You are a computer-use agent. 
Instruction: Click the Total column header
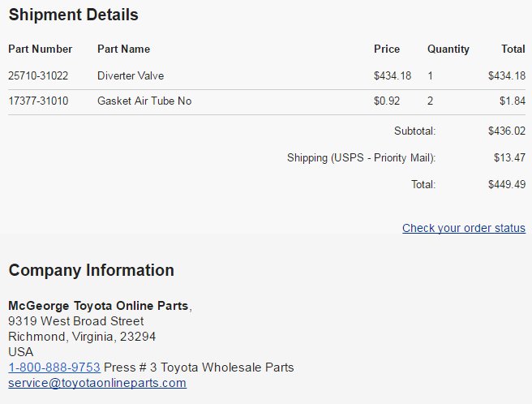coord(513,49)
